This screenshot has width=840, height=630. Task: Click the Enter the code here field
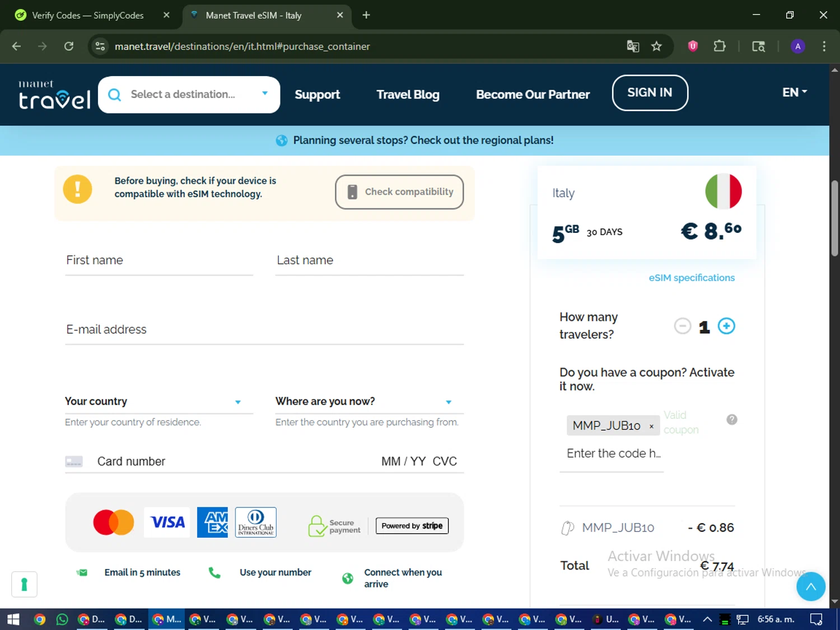[x=615, y=454]
